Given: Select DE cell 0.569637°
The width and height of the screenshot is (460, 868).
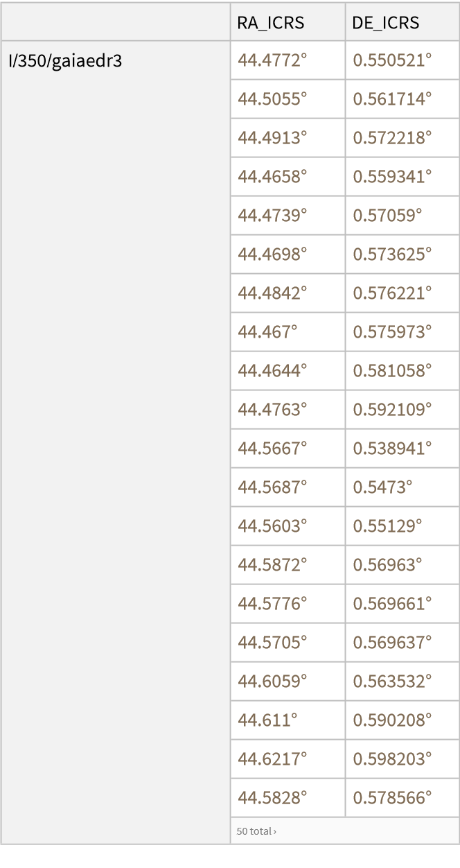Looking at the screenshot, I should click(392, 643).
